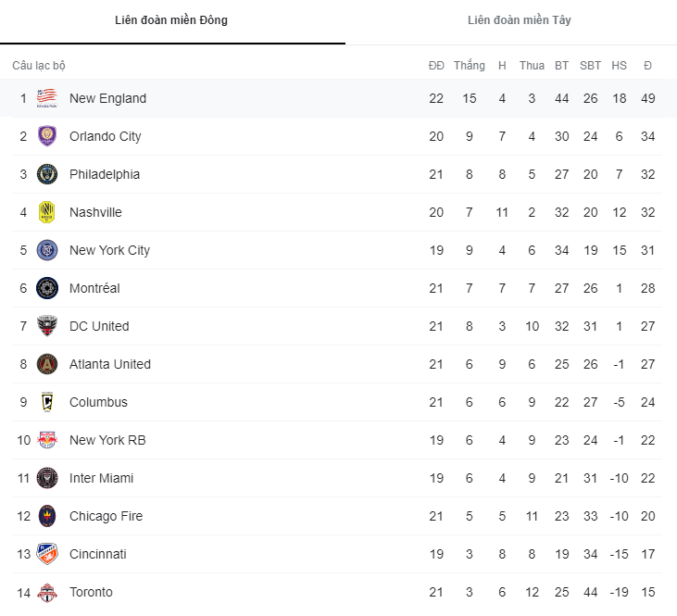Click the Philadelphia Union logo
The height and width of the screenshot is (616, 677).
[x=47, y=174]
